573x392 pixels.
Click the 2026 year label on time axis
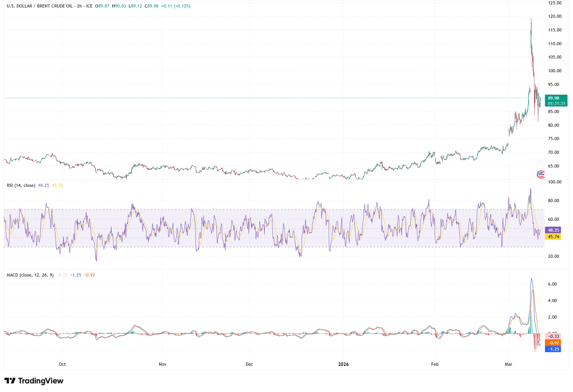pyautogui.click(x=343, y=364)
